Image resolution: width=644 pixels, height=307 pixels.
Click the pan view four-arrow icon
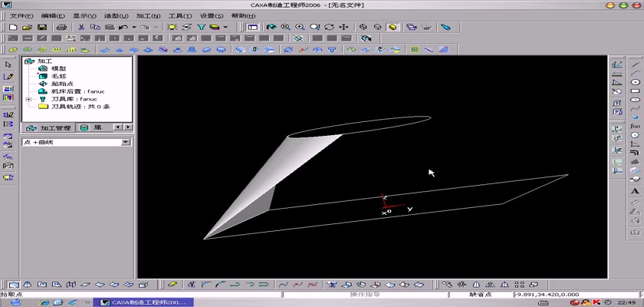pyautogui.click(x=343, y=27)
